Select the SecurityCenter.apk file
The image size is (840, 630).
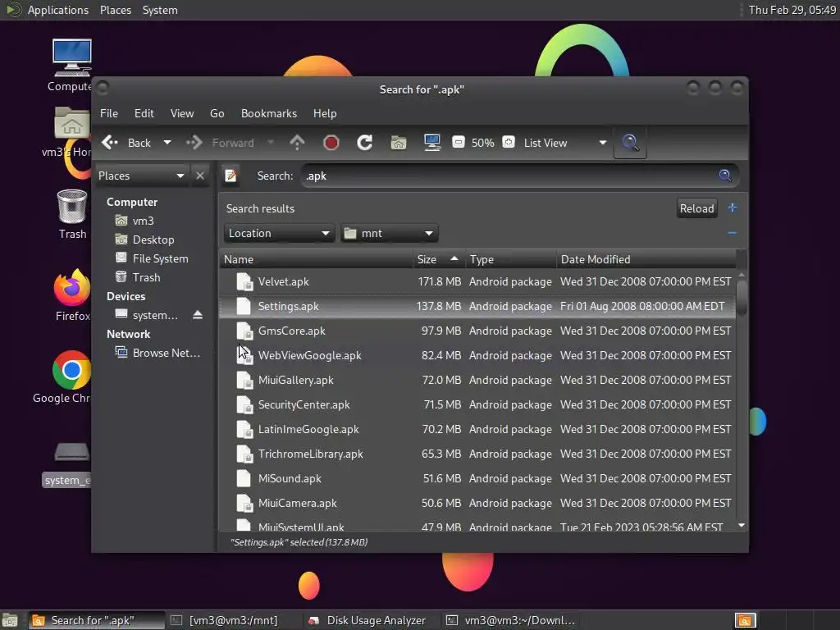point(477,405)
